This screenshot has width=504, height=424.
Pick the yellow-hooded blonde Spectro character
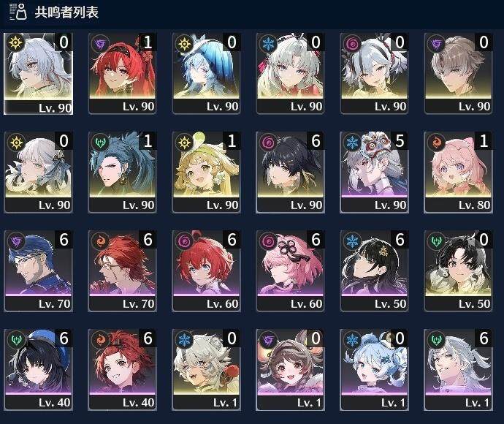click(207, 172)
